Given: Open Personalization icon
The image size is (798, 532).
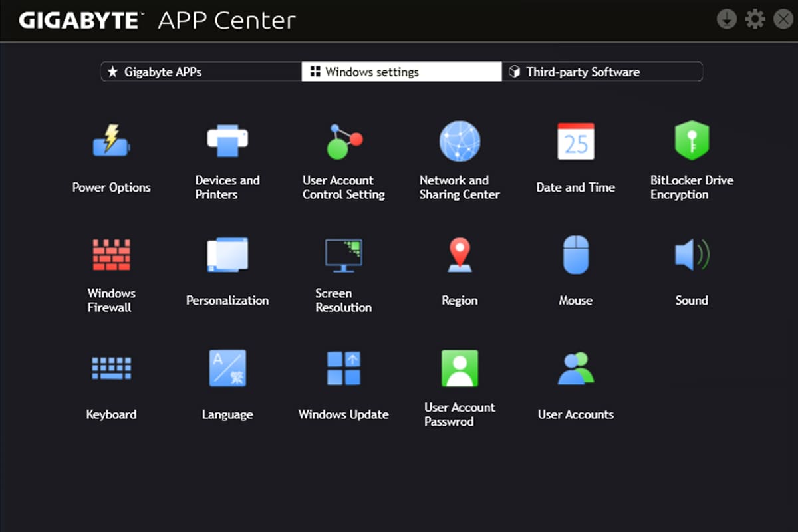Looking at the screenshot, I should point(227,255).
